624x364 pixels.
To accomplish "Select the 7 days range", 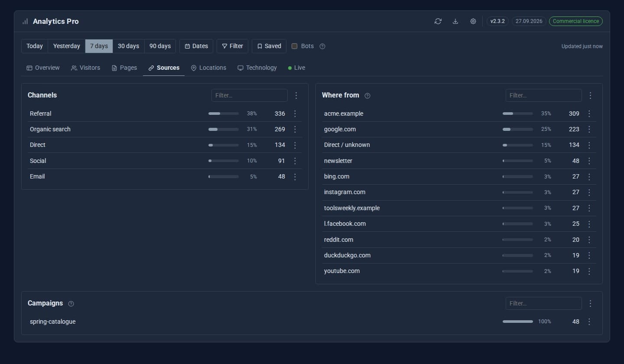I will (99, 46).
